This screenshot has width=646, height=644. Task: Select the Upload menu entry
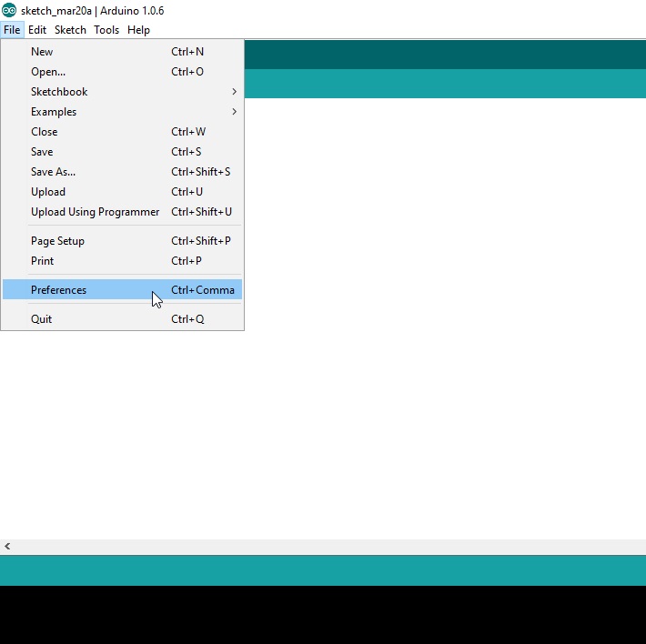pos(122,192)
